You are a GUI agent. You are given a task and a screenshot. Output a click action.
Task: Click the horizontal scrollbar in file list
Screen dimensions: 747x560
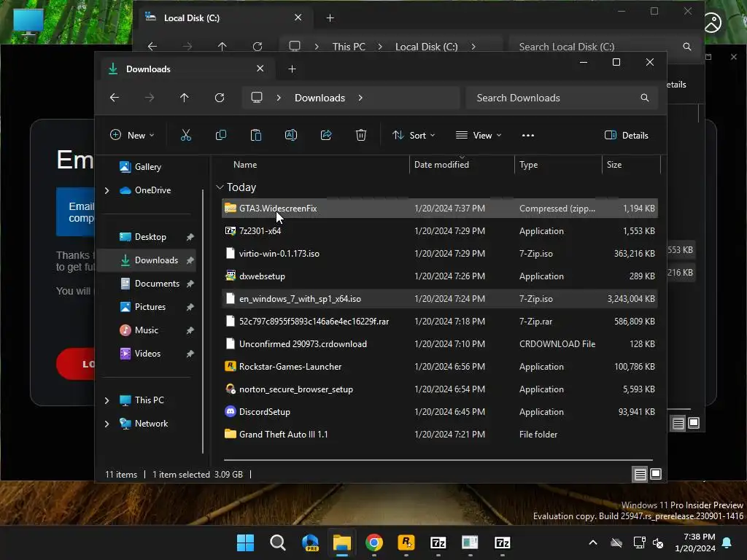(438, 460)
